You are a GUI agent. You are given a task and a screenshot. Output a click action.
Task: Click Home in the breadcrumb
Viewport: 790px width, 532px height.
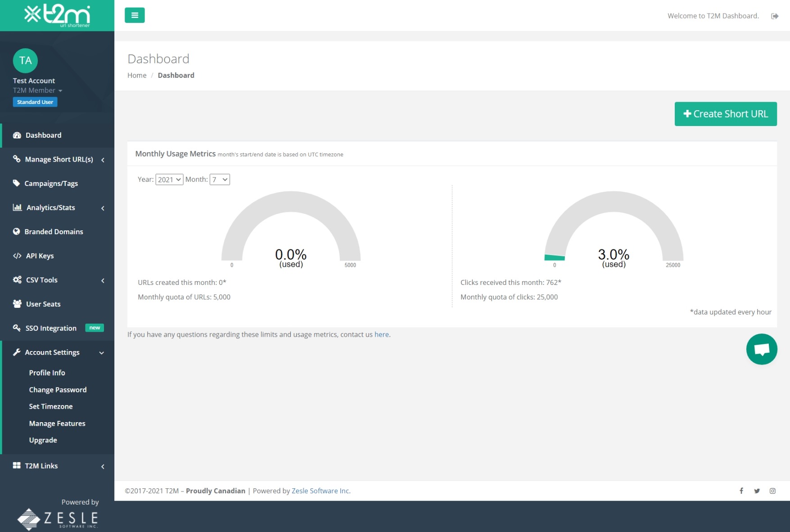(137, 75)
